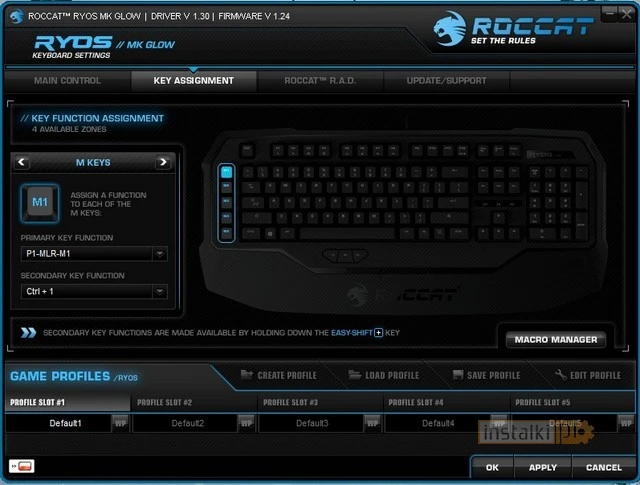Click the language flag icon at bottom left
The image size is (640, 485).
click(22, 466)
